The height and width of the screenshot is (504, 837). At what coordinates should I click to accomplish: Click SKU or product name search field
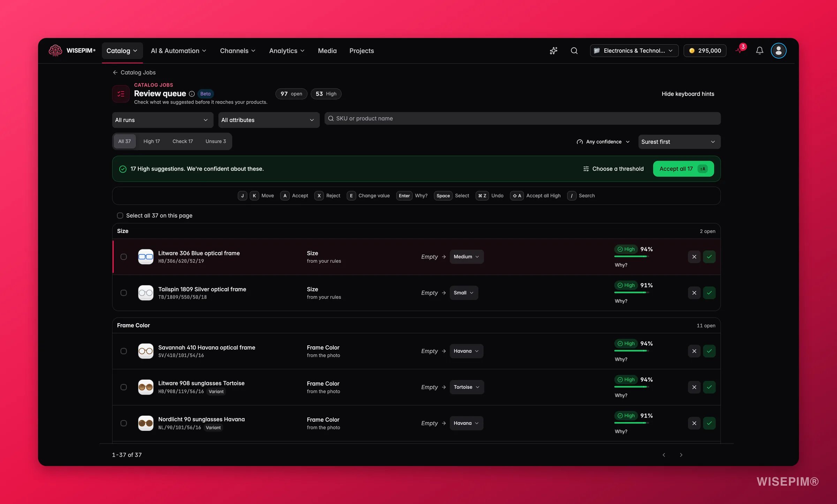tap(522, 119)
